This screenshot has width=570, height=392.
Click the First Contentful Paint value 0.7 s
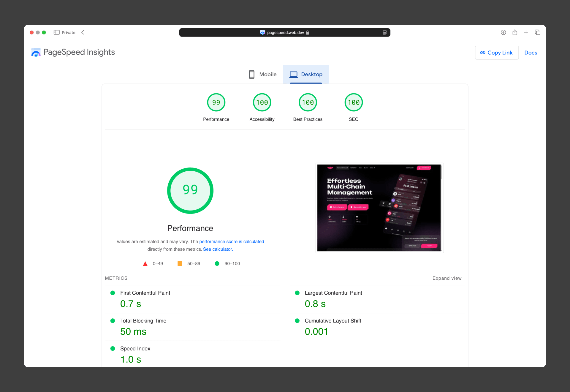(x=131, y=304)
